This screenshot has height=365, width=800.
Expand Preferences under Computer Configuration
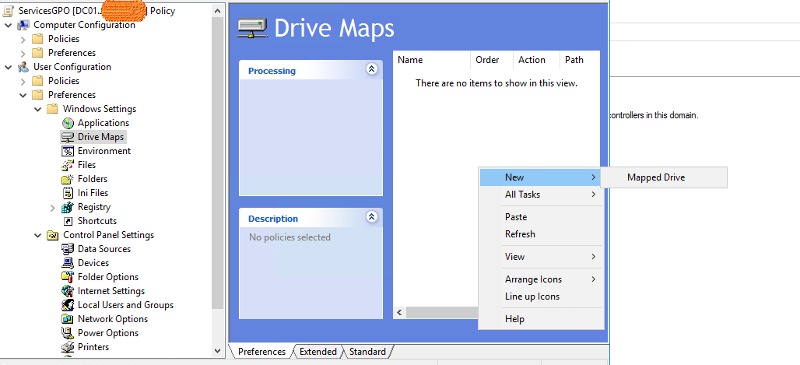click(x=23, y=53)
